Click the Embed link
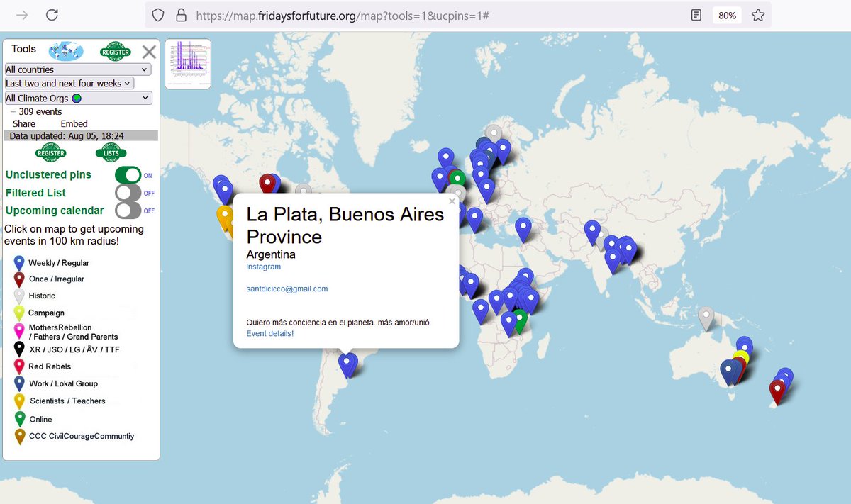Viewport: 851px width, 504px height. point(74,123)
